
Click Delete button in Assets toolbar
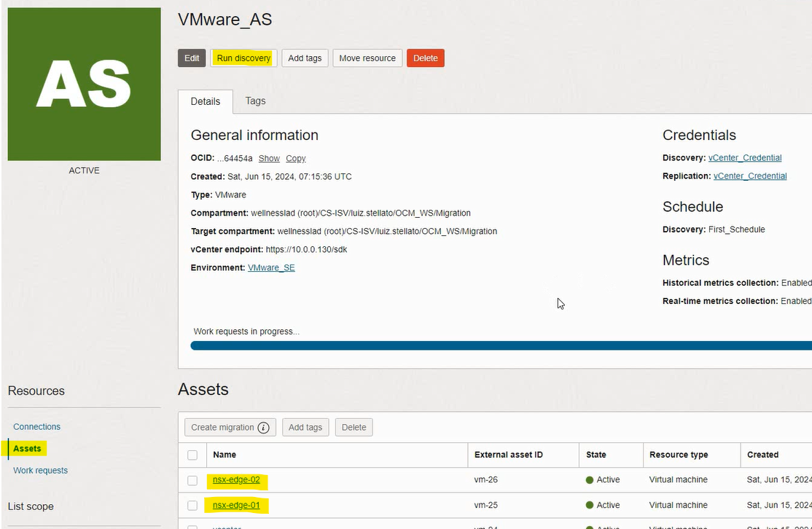pos(354,428)
